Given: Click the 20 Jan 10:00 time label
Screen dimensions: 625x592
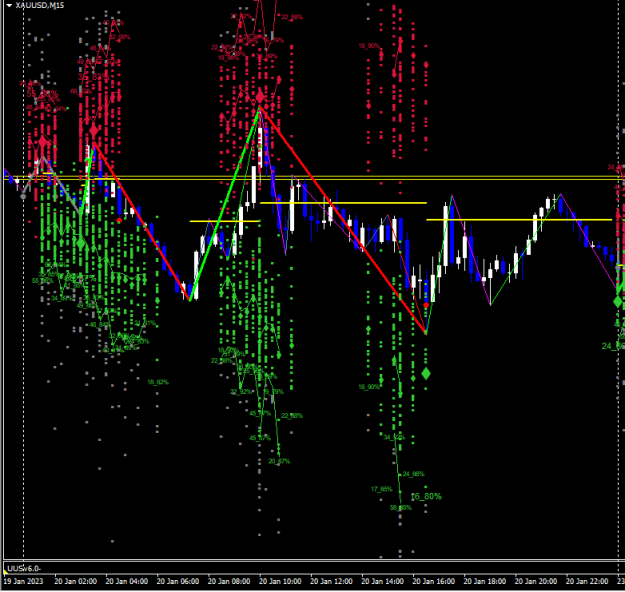Looking at the screenshot, I should click(x=280, y=581).
